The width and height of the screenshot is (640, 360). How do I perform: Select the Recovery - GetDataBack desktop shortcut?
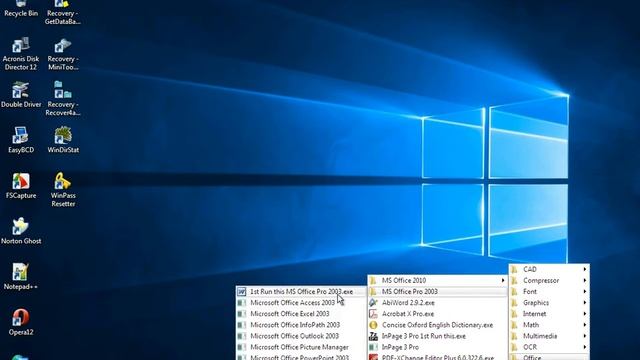click(x=62, y=12)
